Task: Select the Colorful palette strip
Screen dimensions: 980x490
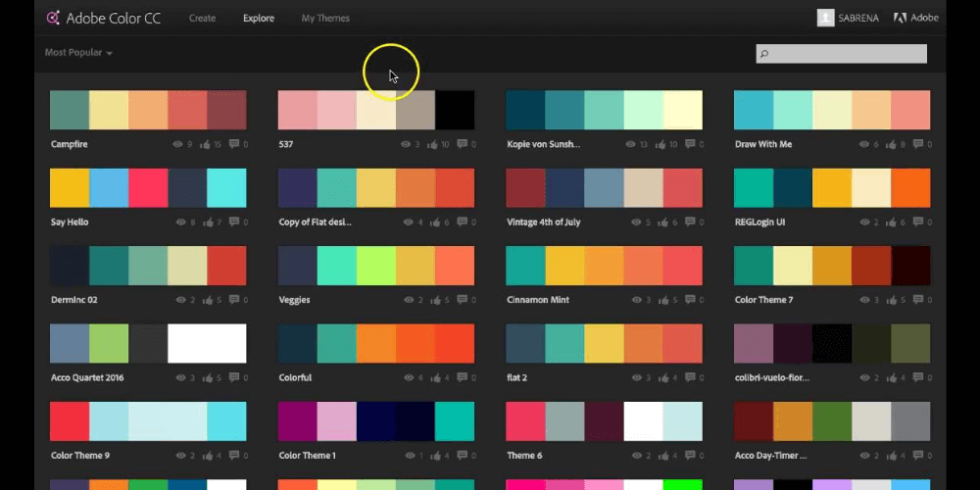Action: (x=376, y=343)
